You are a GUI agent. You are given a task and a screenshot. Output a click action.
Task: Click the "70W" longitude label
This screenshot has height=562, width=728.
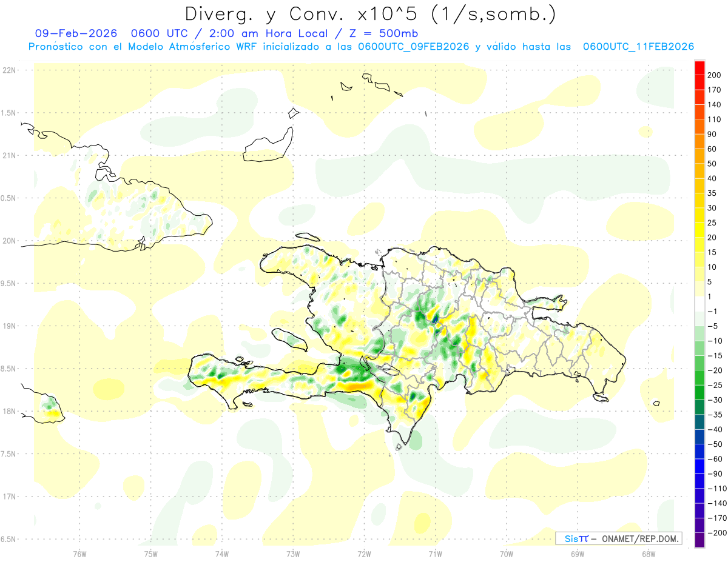[x=506, y=554]
